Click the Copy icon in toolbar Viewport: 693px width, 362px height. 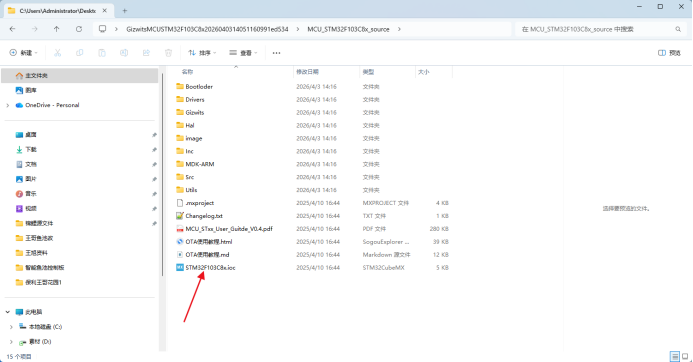click(80, 53)
